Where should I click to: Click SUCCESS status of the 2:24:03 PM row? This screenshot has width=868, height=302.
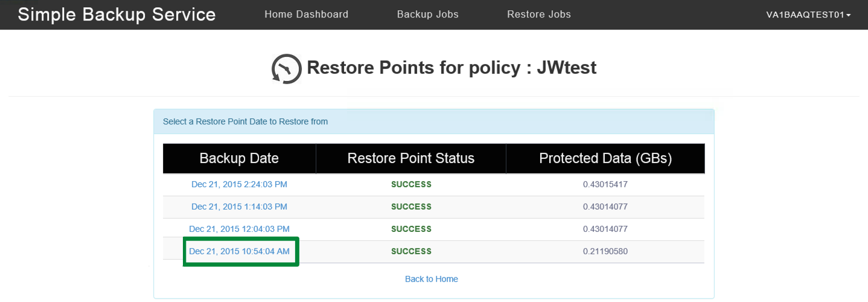click(411, 184)
